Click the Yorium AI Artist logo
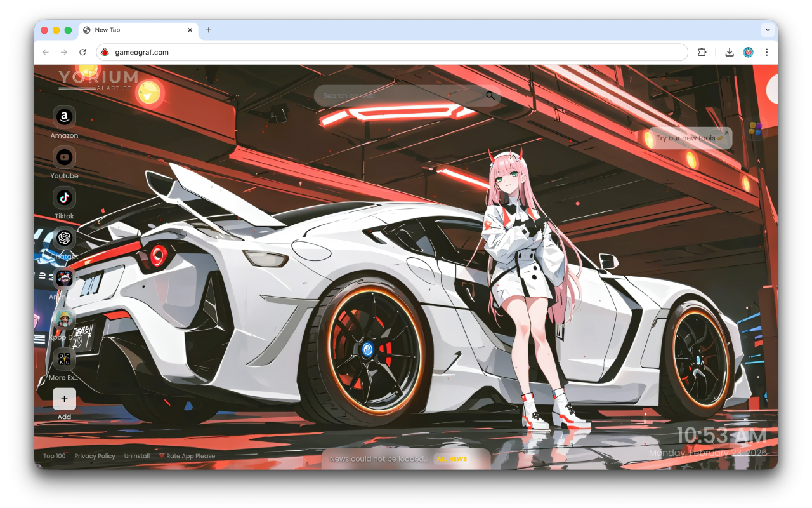This screenshot has height=508, width=812. coord(98,79)
